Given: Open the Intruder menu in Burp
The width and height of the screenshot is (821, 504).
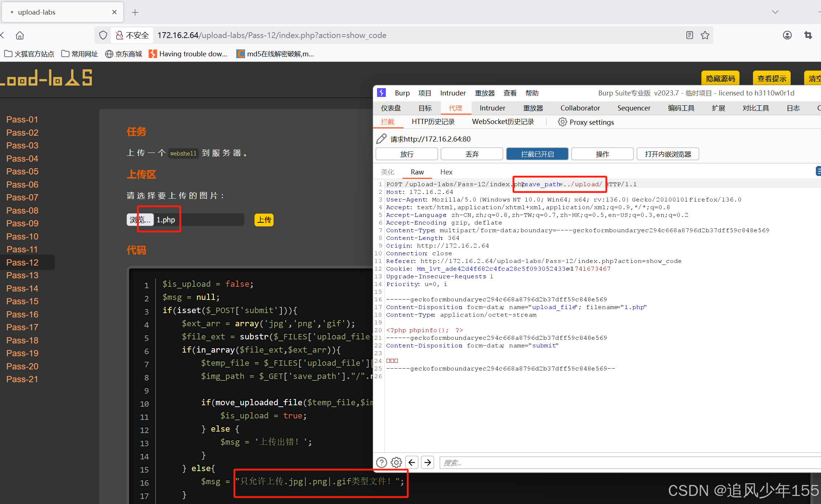Looking at the screenshot, I should click(453, 93).
